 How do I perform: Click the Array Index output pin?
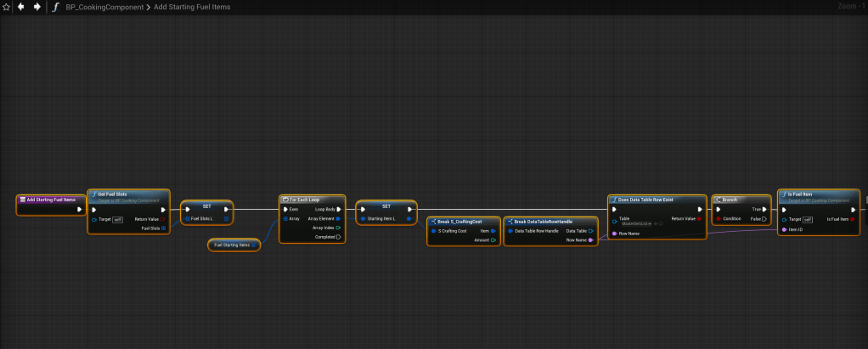coord(338,228)
